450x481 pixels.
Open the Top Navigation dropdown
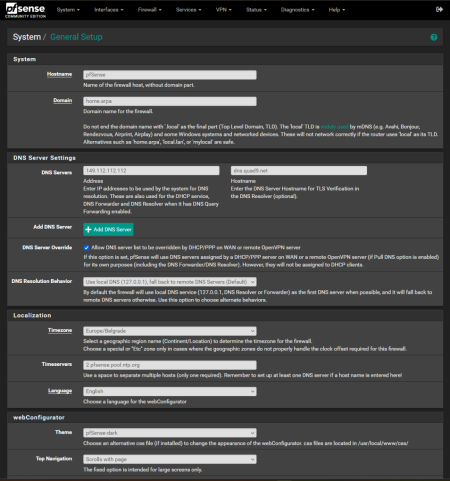click(170, 459)
